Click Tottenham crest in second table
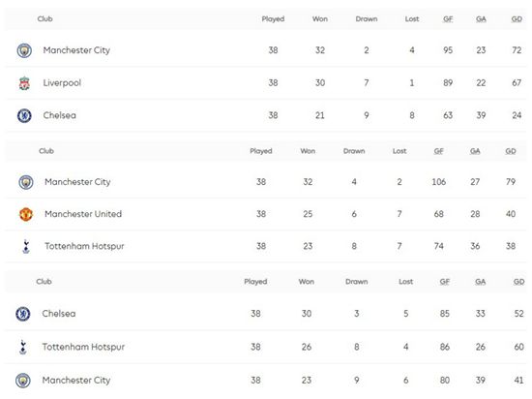The image size is (532, 399). [26, 247]
